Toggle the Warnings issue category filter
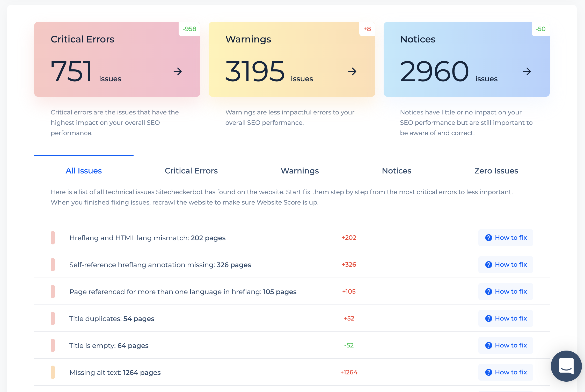Viewport: 585px width, 392px height. coord(300,171)
